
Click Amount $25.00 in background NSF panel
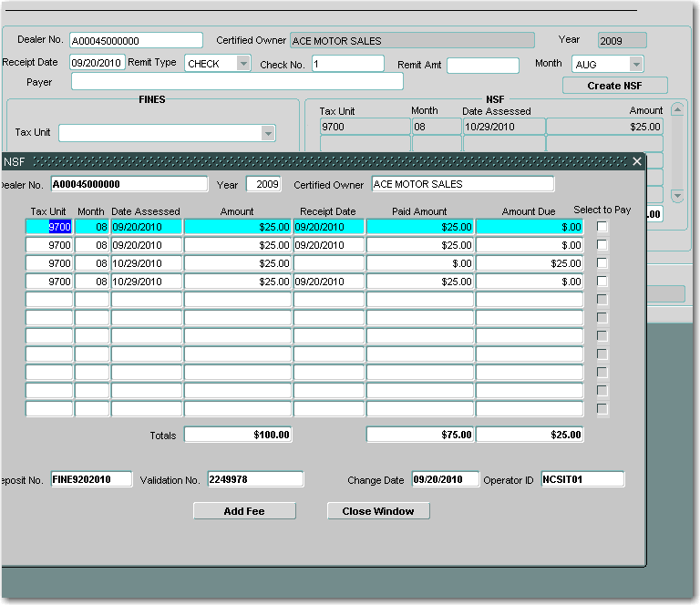click(x=604, y=127)
